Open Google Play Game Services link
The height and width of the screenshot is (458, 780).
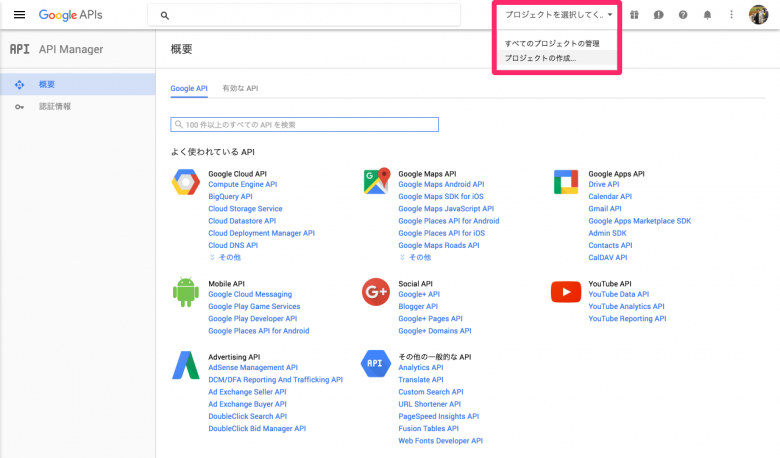[x=254, y=306]
